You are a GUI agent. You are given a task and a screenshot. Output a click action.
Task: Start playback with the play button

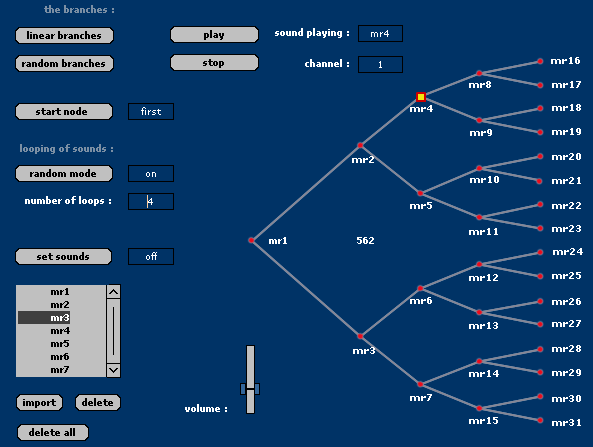point(214,35)
